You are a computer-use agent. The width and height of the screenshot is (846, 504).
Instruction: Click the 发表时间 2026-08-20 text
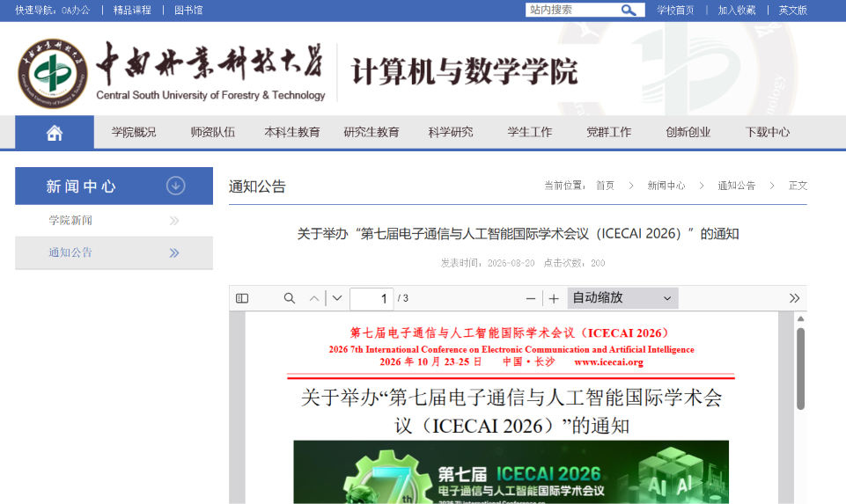(488, 263)
